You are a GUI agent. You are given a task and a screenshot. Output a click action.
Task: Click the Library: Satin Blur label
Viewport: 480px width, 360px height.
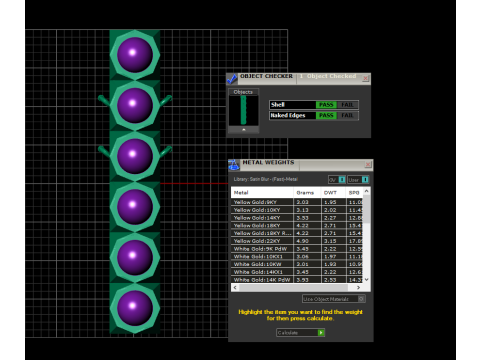click(266, 179)
